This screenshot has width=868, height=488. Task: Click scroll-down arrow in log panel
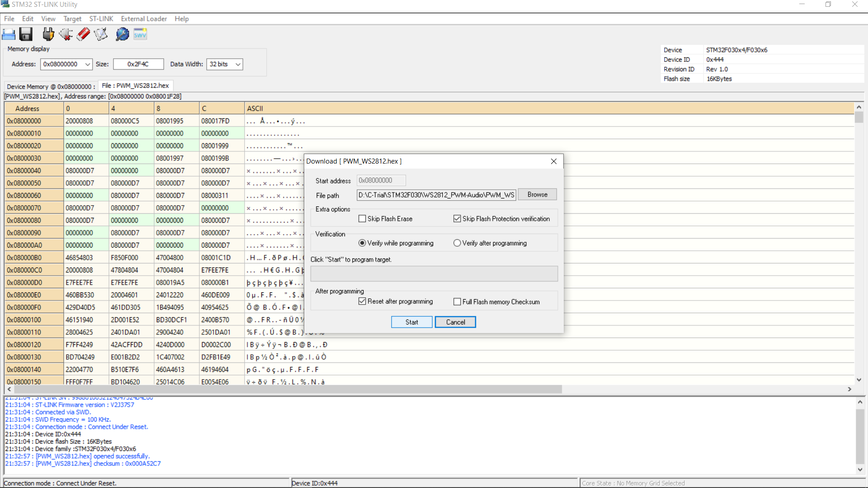pyautogui.click(x=860, y=469)
